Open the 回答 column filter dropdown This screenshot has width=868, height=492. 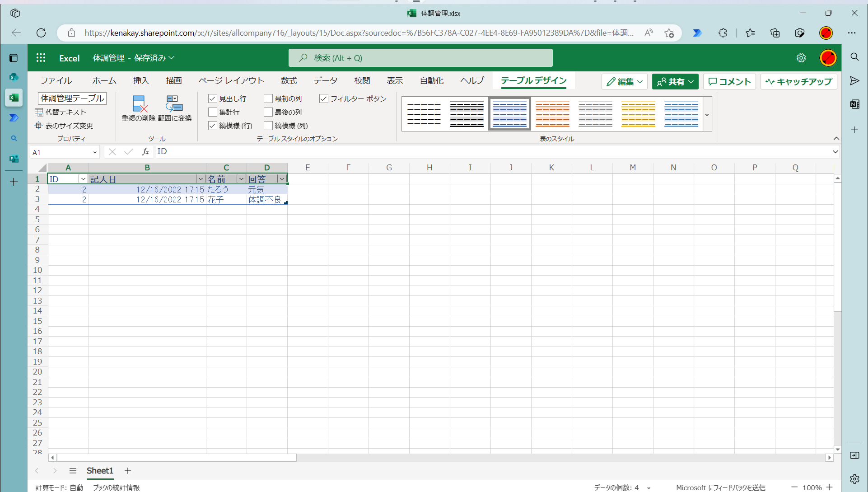[282, 178]
